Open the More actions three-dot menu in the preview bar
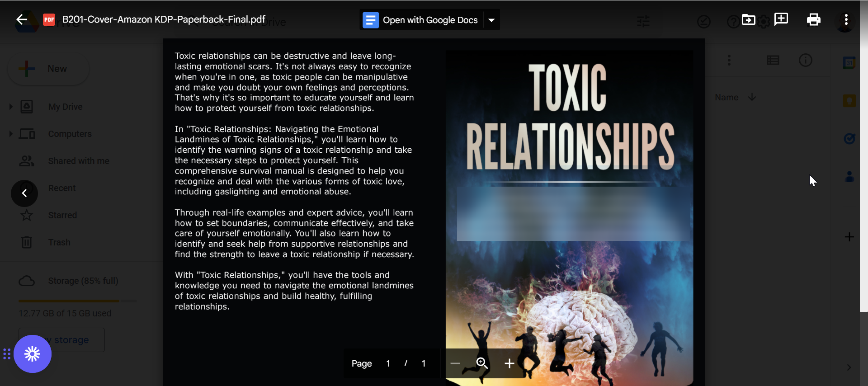 (x=846, y=19)
